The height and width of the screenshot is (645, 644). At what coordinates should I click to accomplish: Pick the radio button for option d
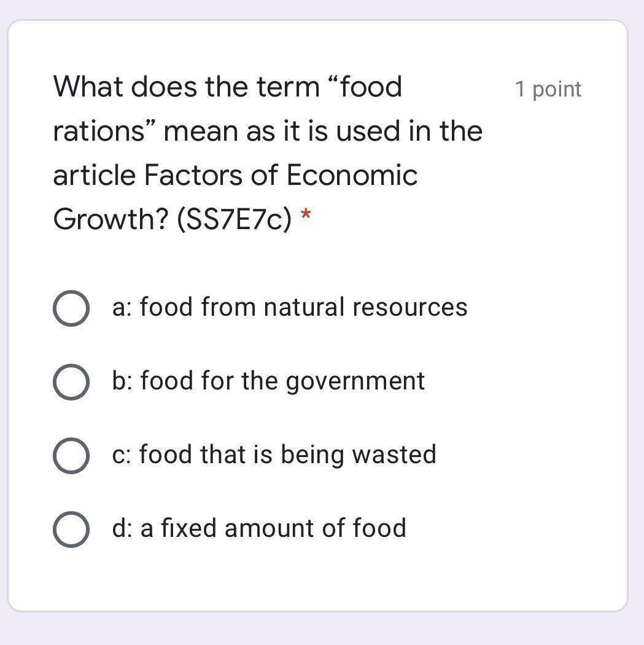coord(71,529)
